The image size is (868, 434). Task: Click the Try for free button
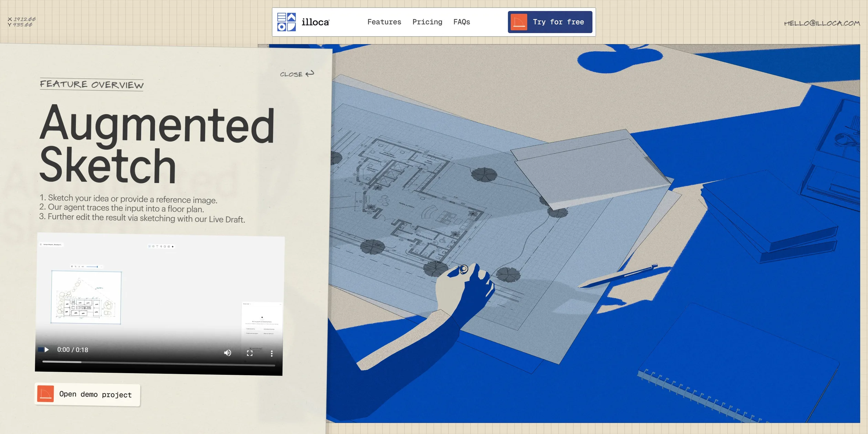tap(550, 22)
